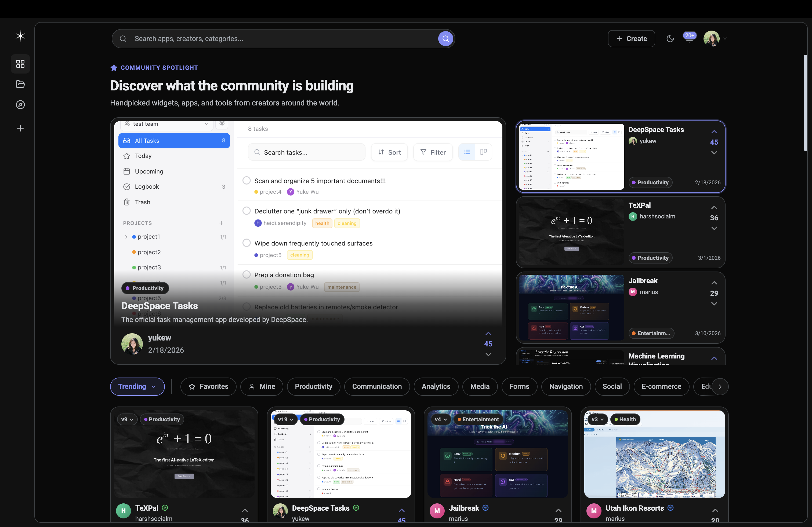Viewport: 812px width, 527px height.
Task: Upvote the Utah Ikon Resorts card
Action: 715,511
